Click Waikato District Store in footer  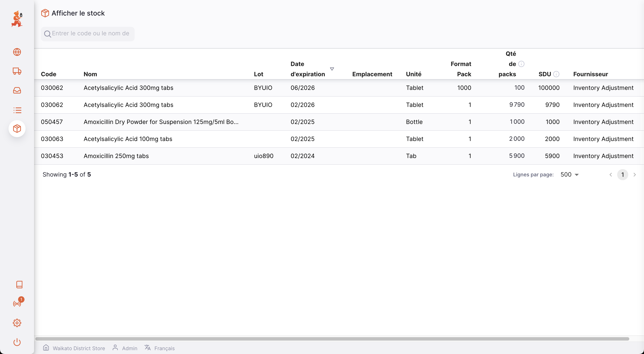[79, 348]
